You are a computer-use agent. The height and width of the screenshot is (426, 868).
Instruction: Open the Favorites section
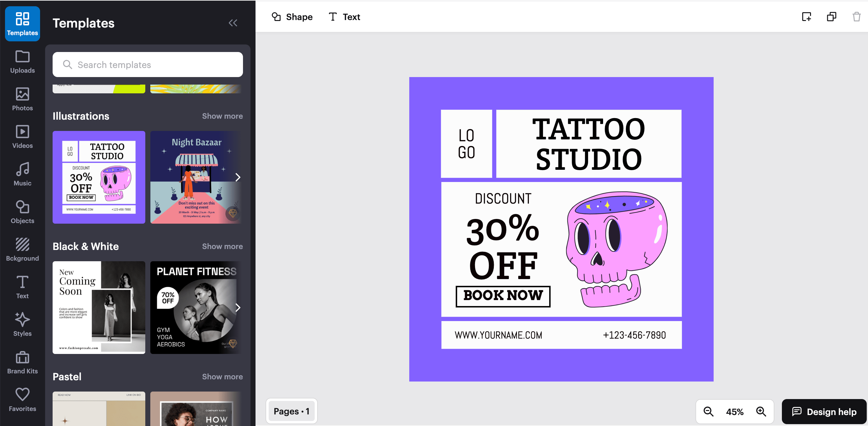pos(22,399)
